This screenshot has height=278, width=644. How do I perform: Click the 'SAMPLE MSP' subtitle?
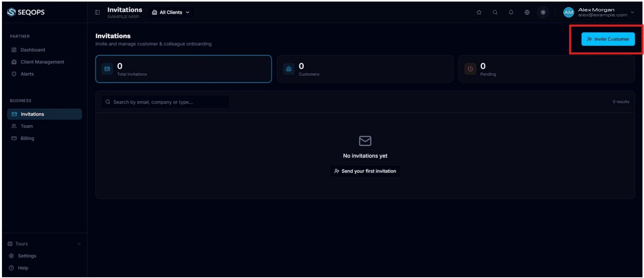click(123, 17)
